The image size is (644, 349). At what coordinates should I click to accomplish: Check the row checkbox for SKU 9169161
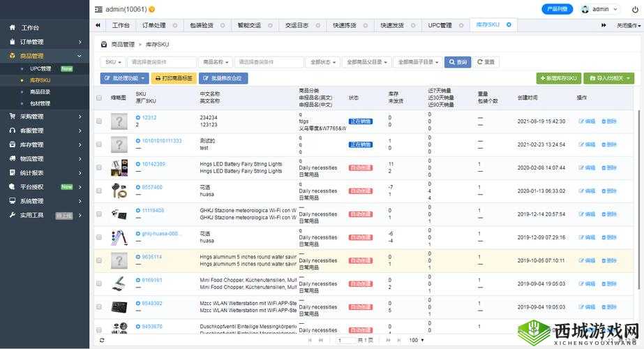99,283
